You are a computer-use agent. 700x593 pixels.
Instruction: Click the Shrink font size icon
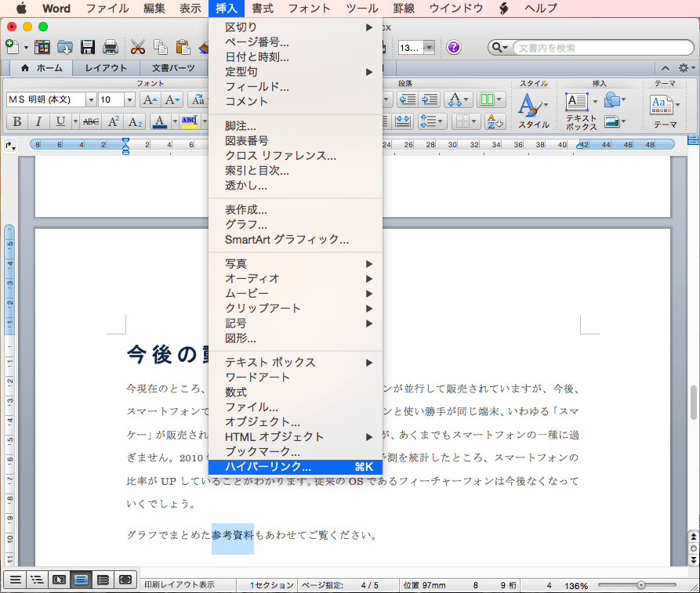(x=172, y=99)
